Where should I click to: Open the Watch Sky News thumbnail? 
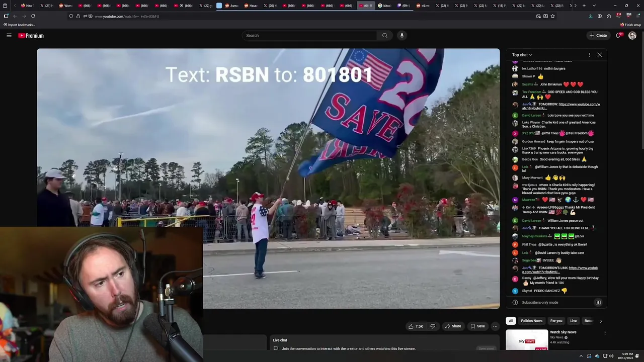point(527,340)
